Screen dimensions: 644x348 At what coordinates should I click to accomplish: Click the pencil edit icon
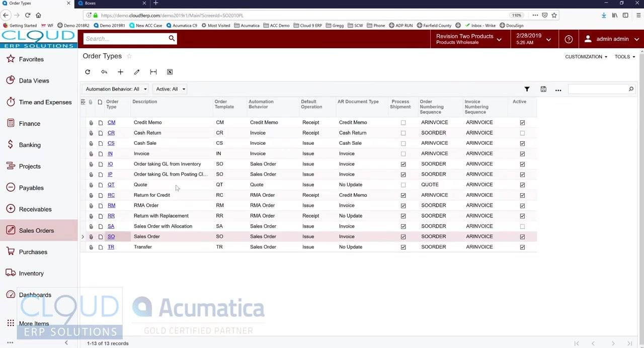point(137,72)
